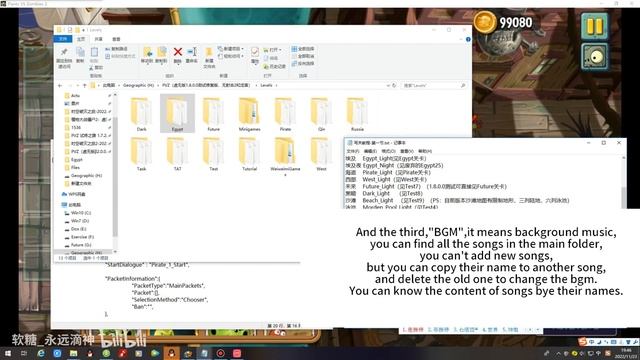Click the QQ penguin taskbar icon

(x=171, y=353)
